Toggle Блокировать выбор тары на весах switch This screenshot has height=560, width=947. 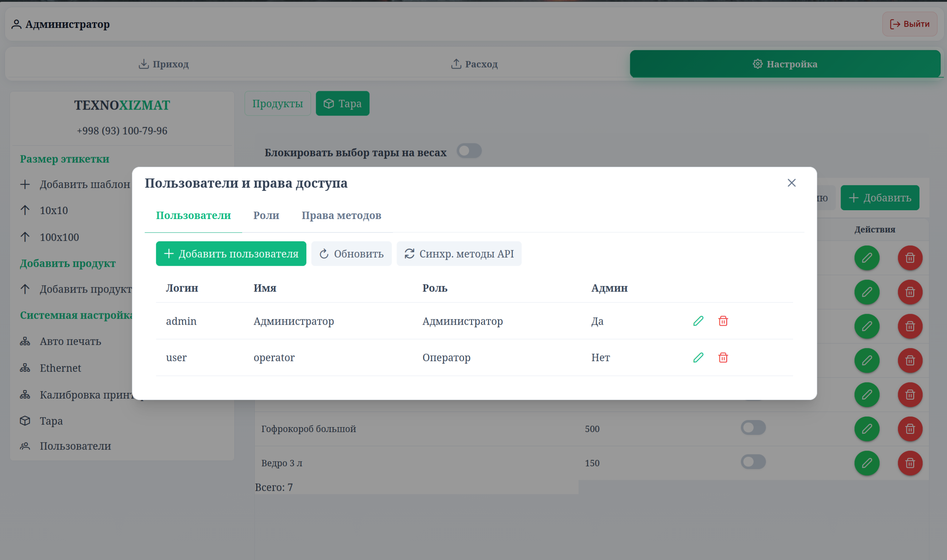click(469, 151)
